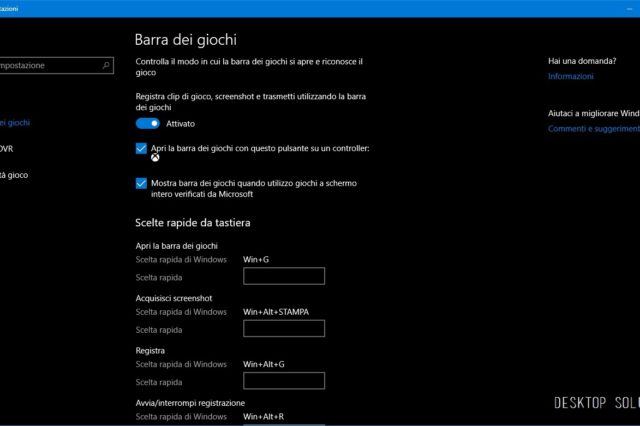Click the 'Registra' shortcut section label
Viewport: 640px width, 426px height.
tap(150, 351)
